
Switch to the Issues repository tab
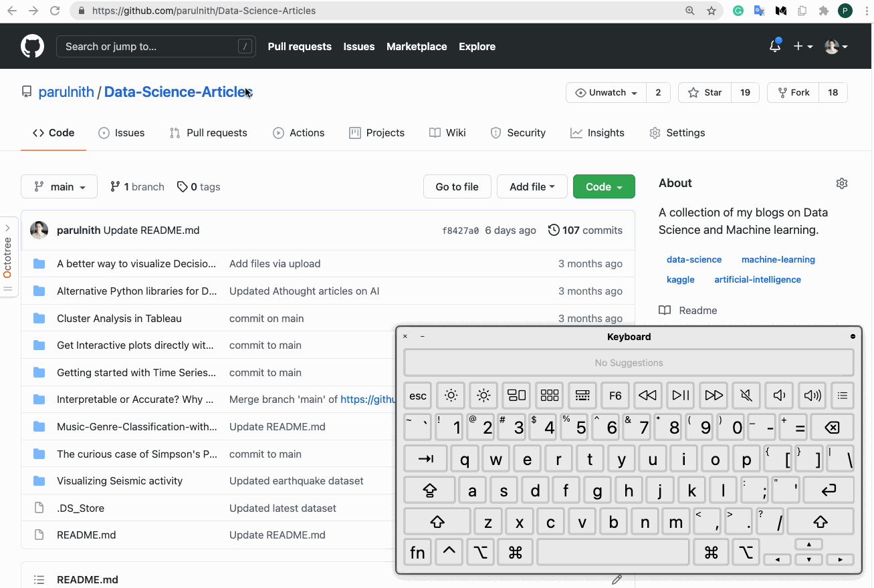pos(122,133)
